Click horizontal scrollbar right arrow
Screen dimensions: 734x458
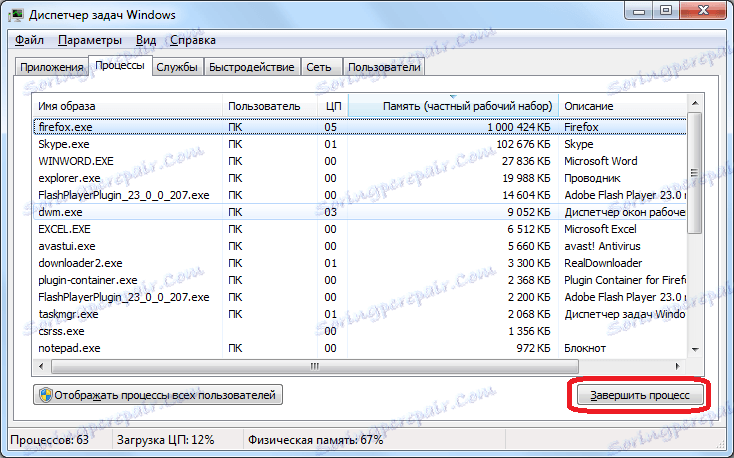(x=677, y=366)
